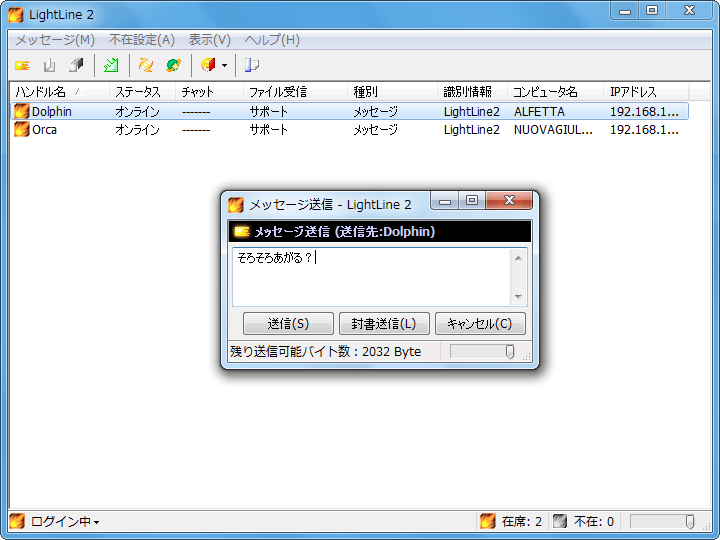
Task: Close the メッセージ送信 dialog window
Action: 509,200
